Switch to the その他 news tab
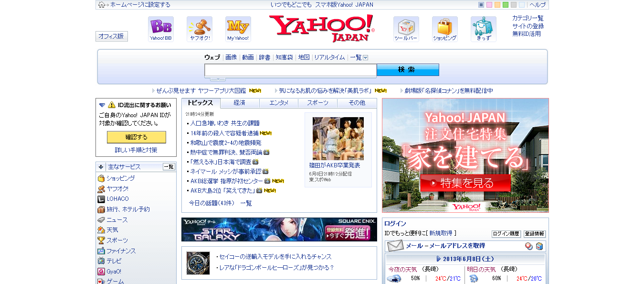This screenshot has width=644, height=284. (357, 103)
